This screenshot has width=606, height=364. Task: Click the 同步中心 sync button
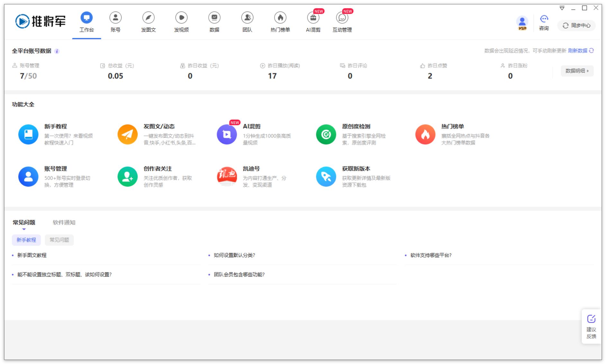576,25
